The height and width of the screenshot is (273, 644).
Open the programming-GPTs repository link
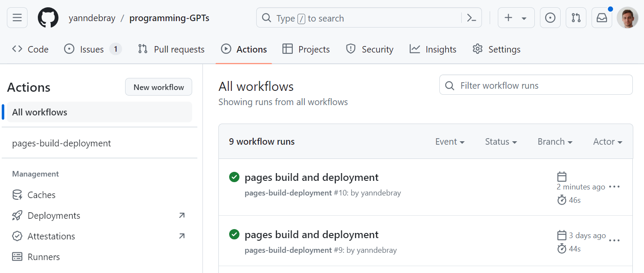coord(169,18)
